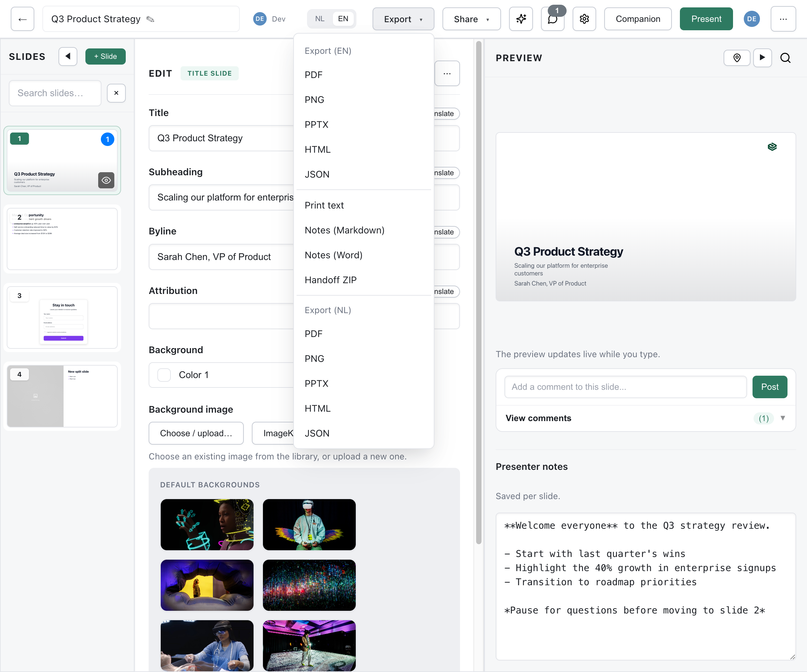Open the comments speech bubble icon
This screenshot has height=672, width=807.
[552, 19]
